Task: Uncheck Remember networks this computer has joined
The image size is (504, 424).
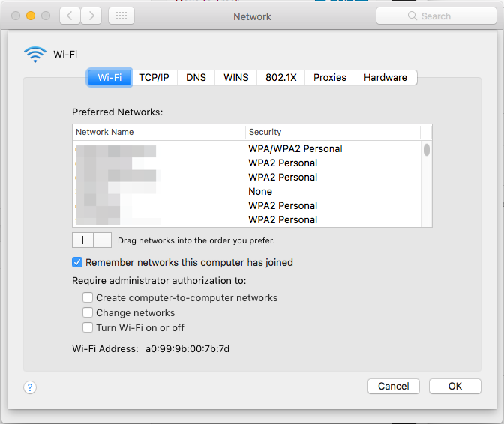Action: tap(77, 262)
